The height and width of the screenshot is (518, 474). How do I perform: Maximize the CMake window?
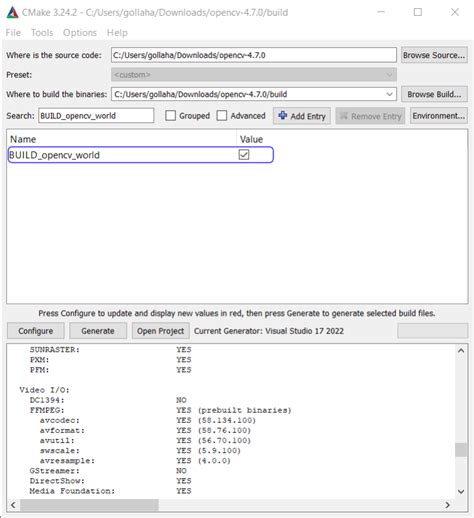click(x=418, y=12)
